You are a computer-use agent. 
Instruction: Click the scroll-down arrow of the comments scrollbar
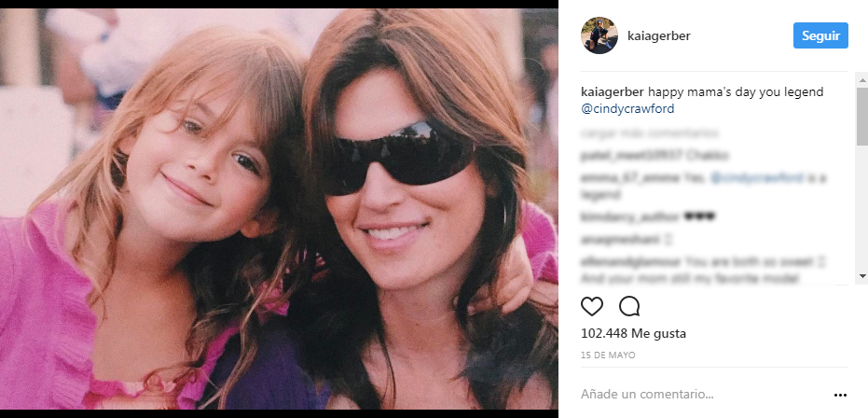point(861,277)
